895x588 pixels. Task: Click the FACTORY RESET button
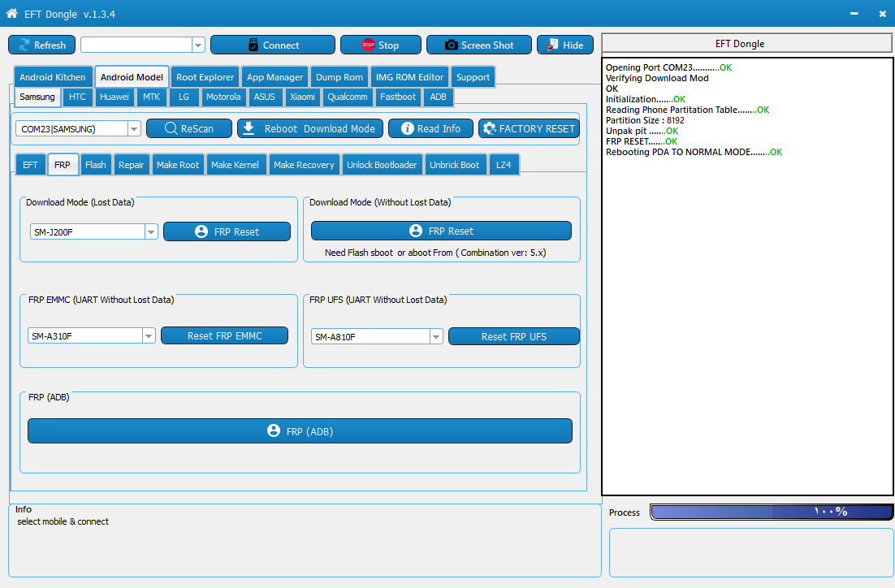530,128
